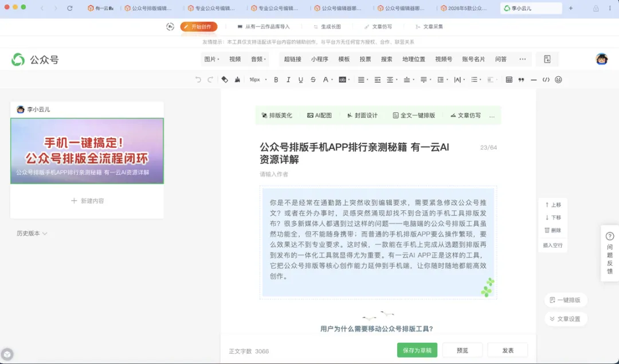Click the round icon left of 开始创作
Image resolution: width=619 pixels, height=364 pixels.
pos(170,26)
